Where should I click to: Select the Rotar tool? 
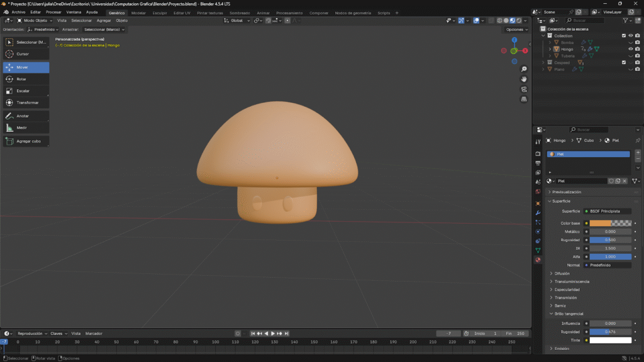[26, 79]
